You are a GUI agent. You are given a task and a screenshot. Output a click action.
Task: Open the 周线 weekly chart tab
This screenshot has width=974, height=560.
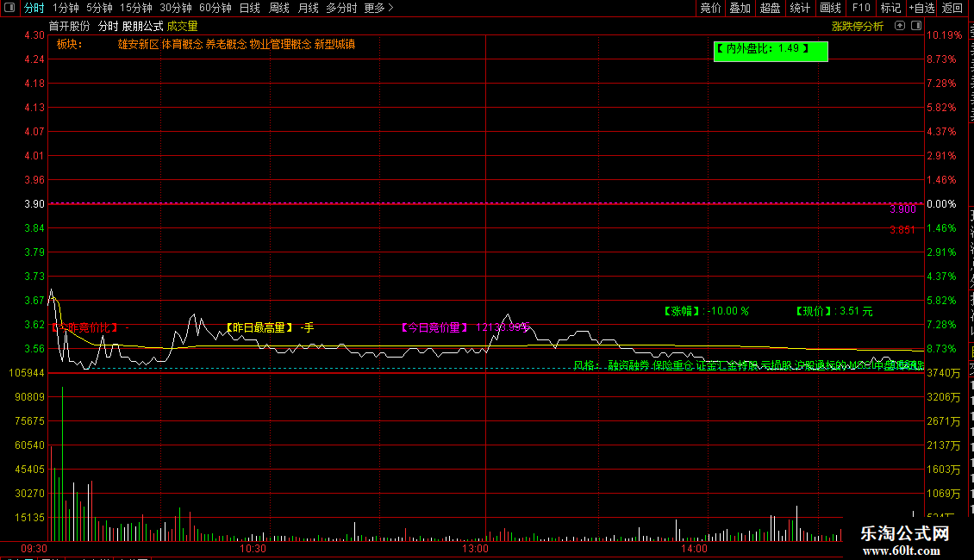pos(279,8)
